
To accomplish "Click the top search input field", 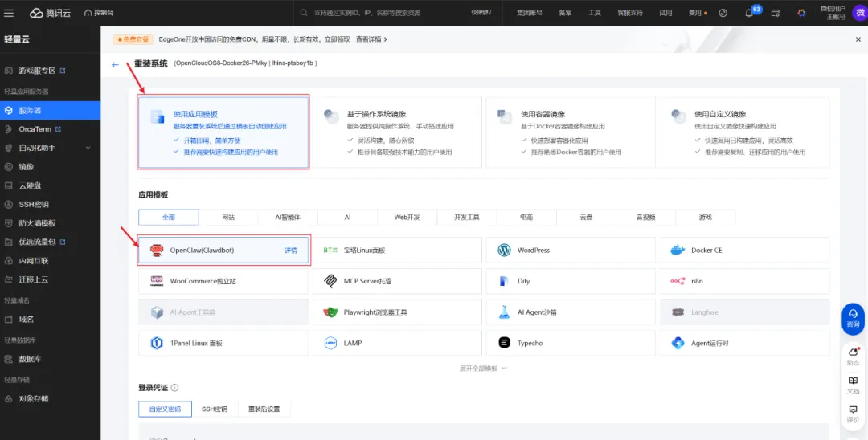I will pos(382,13).
